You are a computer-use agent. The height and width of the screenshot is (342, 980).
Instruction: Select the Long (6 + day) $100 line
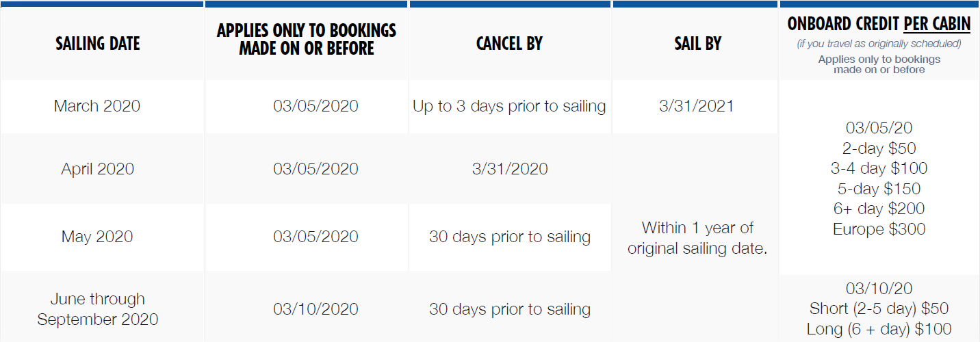click(x=879, y=329)
